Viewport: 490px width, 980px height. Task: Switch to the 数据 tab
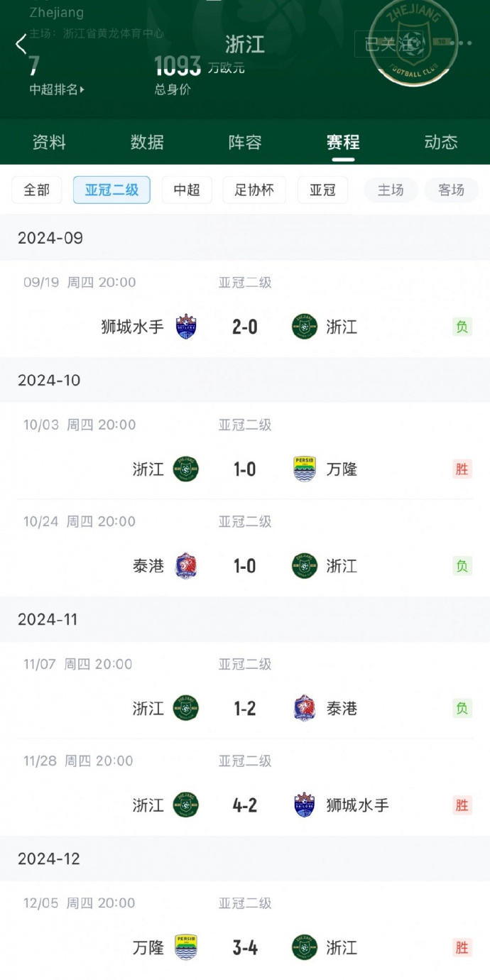click(x=147, y=142)
